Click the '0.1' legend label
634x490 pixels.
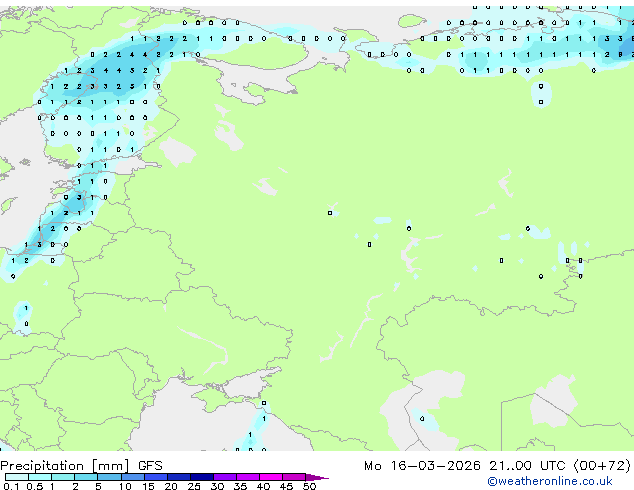click(11, 486)
